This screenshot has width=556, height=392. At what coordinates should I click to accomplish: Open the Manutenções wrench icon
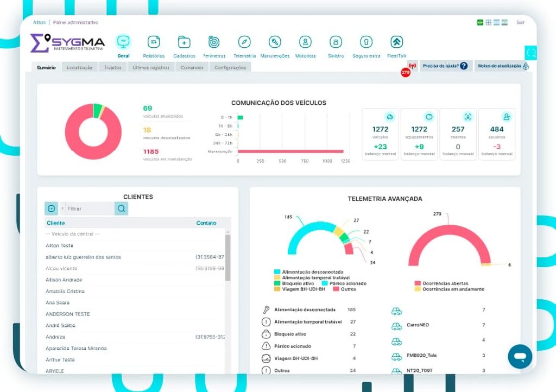(x=275, y=42)
